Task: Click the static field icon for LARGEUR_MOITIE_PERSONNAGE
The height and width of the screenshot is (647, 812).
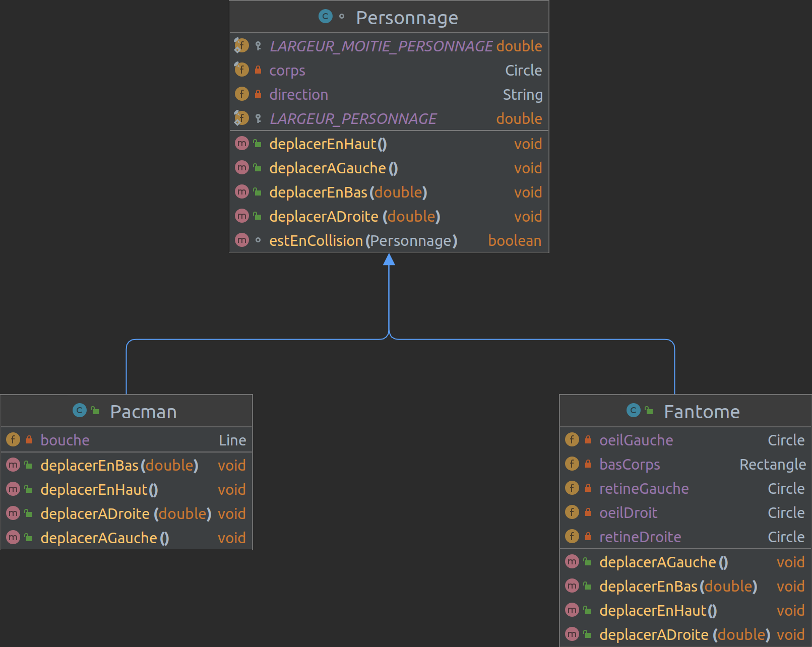Action: (x=241, y=45)
